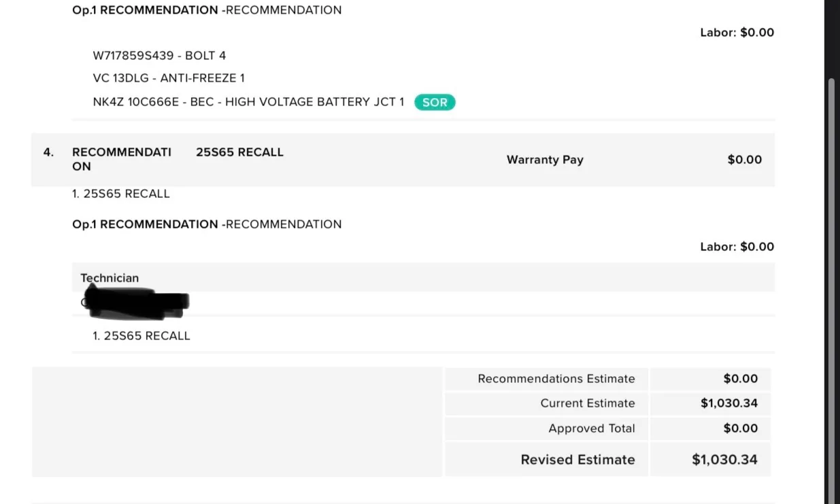Click the NK4Z 10C666E battery junction part
This screenshot has height=504, width=840.
248,102
